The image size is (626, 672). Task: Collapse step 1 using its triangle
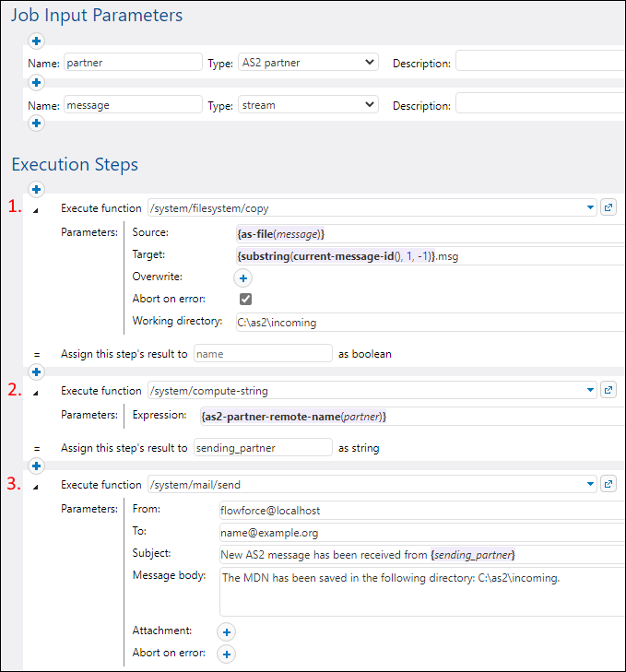point(37,209)
